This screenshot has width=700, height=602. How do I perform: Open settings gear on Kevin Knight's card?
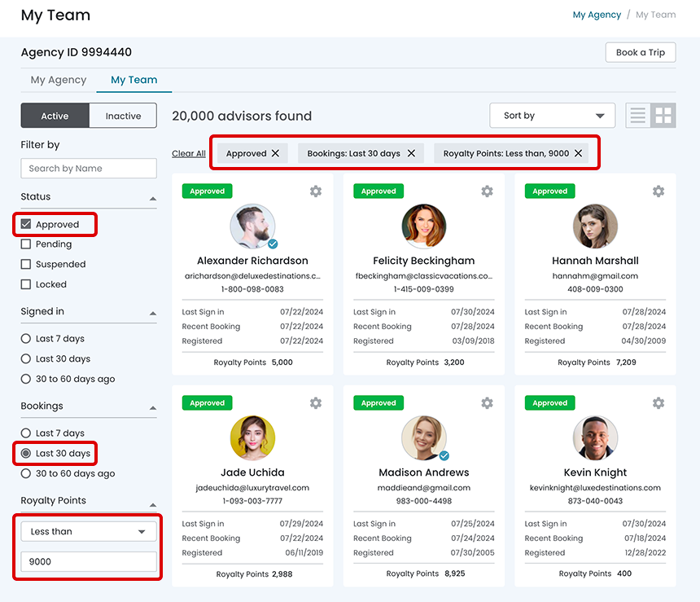(x=658, y=403)
